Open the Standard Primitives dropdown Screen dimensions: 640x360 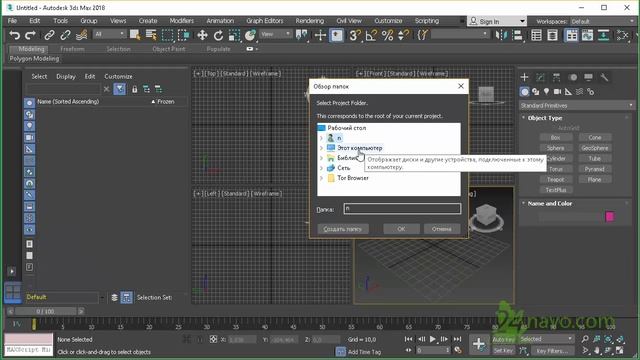pyautogui.click(x=577, y=105)
